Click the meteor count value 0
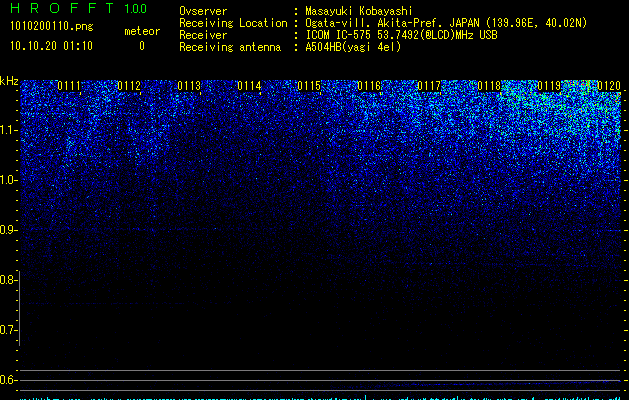The image size is (629, 400). 142,46
